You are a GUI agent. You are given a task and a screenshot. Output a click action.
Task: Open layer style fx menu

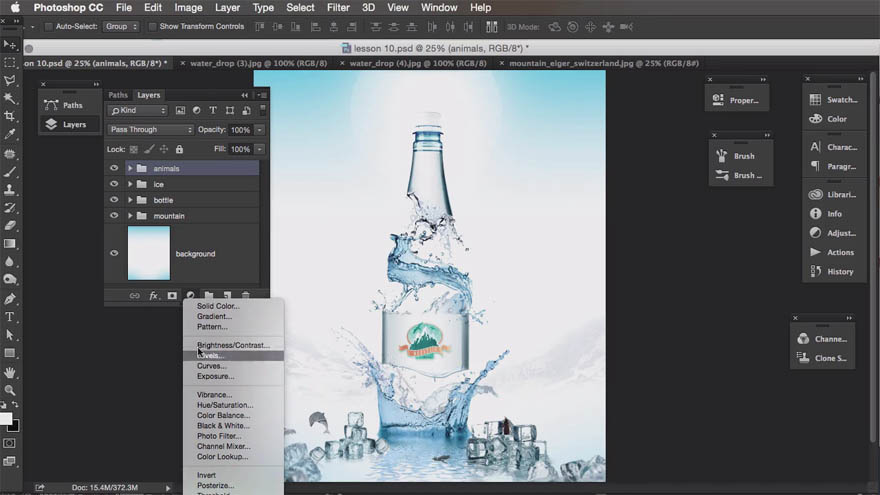(x=153, y=296)
